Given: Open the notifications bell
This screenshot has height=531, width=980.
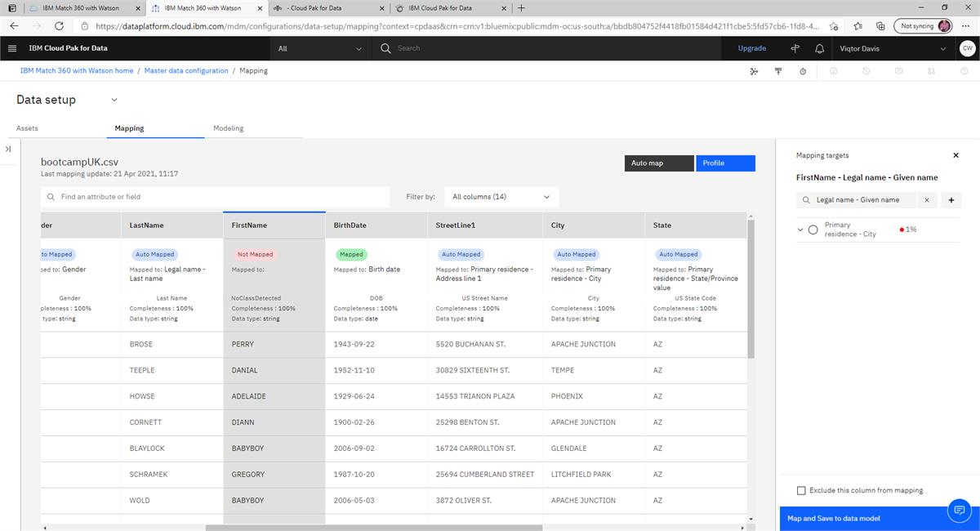Looking at the screenshot, I should pyautogui.click(x=820, y=48).
